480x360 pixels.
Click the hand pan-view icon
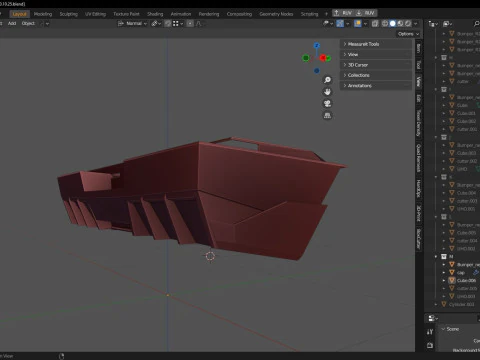327,92
